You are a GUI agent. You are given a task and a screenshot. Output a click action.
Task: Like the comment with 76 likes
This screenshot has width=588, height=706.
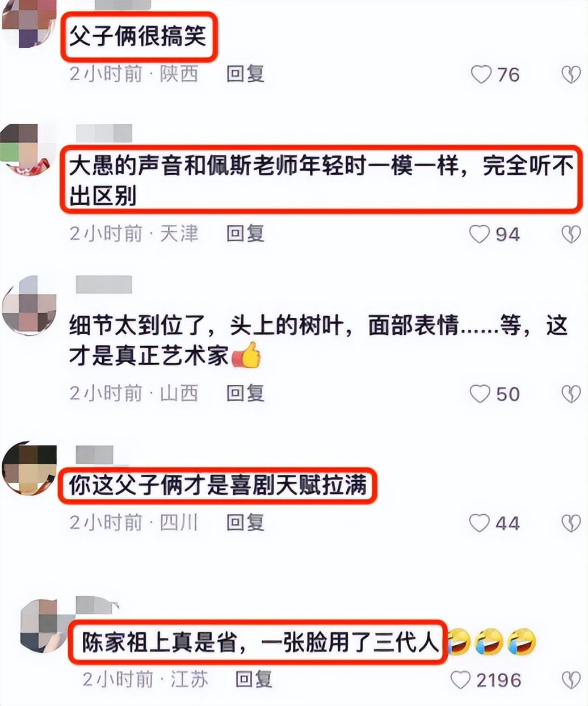point(481,74)
